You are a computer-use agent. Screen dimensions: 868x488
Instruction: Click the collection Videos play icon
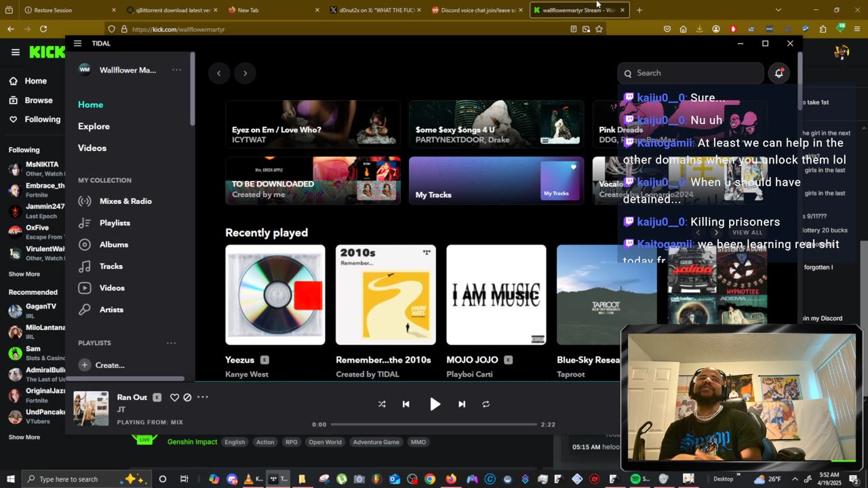click(x=85, y=288)
